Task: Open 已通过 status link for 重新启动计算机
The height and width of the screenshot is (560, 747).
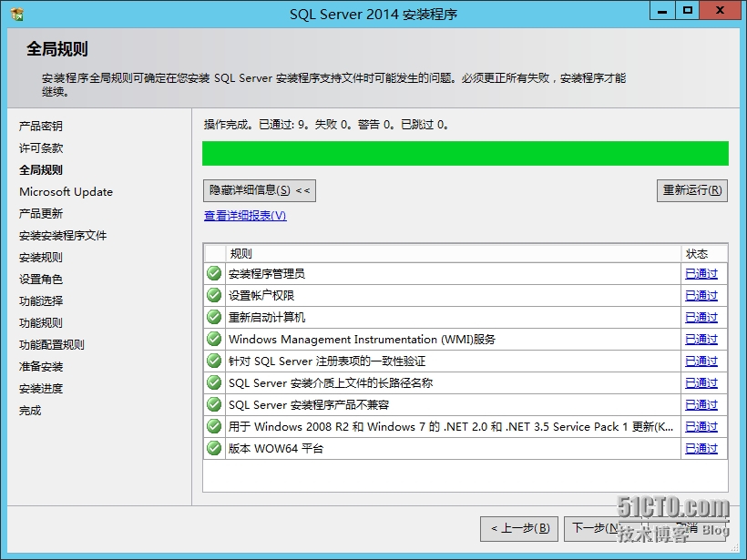Action: click(701, 318)
